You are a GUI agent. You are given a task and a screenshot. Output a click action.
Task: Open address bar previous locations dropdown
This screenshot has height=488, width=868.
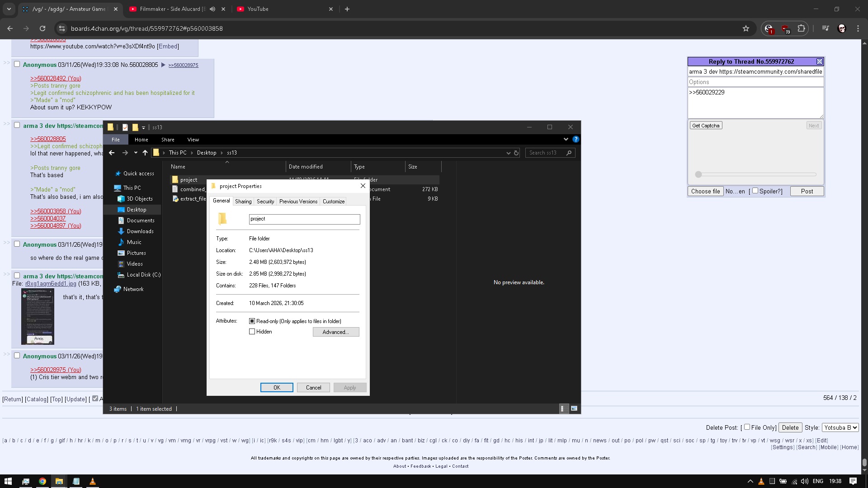508,153
